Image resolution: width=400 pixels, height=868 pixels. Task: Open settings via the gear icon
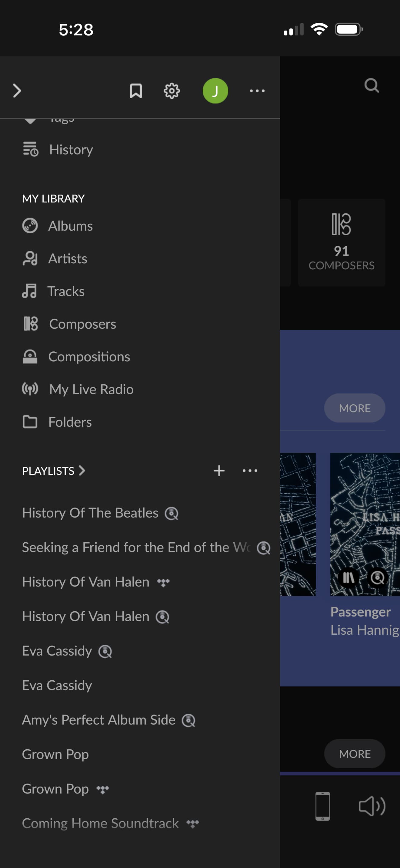point(172,91)
